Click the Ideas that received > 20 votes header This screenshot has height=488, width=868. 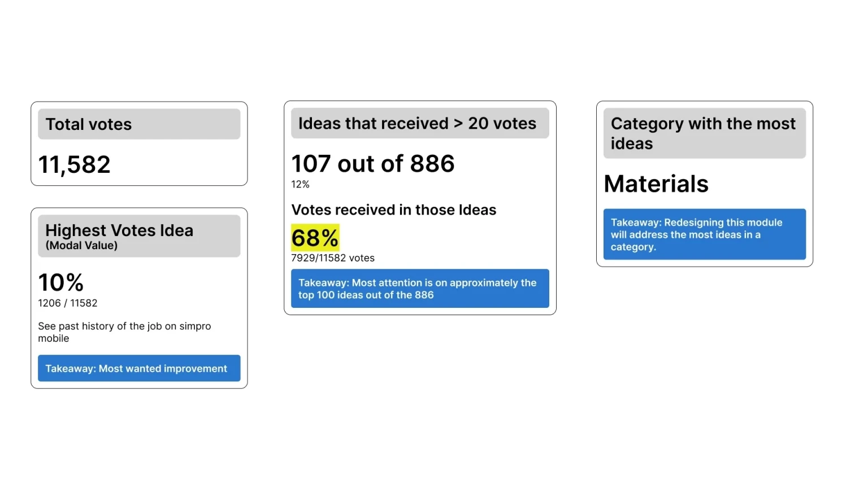pos(417,123)
